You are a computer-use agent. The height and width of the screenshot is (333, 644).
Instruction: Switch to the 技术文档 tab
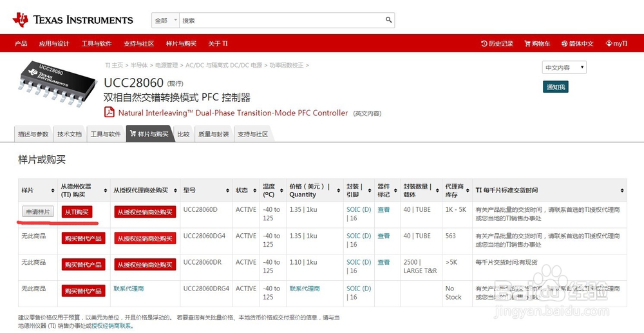70,134
